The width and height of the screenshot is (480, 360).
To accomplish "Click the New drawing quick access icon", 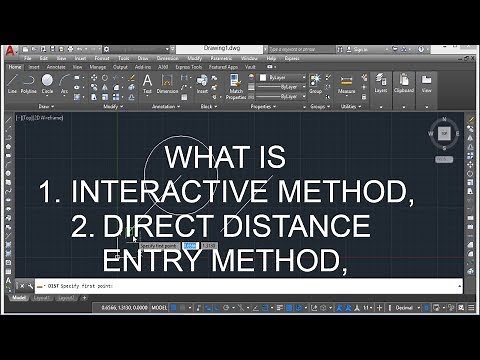I will click(x=26, y=49).
